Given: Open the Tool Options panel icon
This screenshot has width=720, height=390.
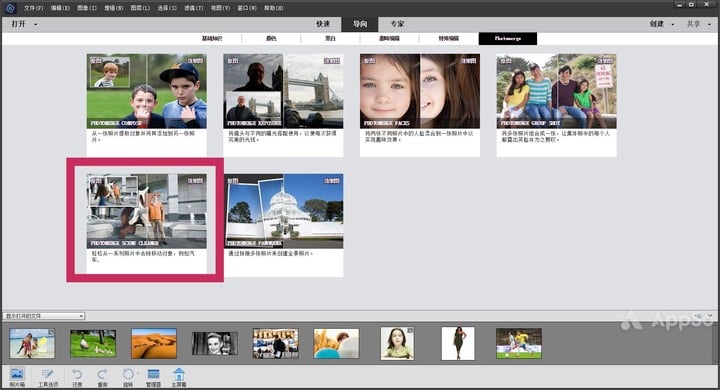Looking at the screenshot, I should tap(48, 377).
